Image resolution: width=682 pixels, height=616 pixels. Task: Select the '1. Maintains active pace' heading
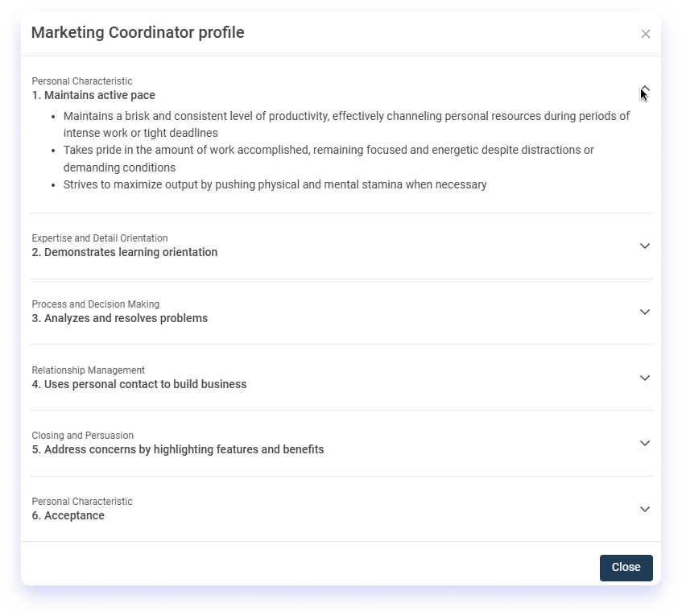tap(93, 95)
